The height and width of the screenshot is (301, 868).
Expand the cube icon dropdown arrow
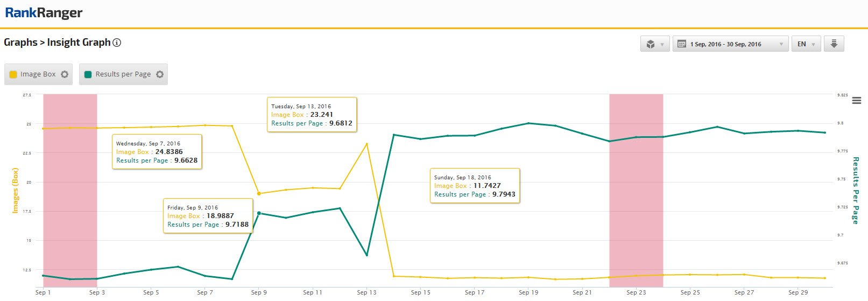click(662, 44)
